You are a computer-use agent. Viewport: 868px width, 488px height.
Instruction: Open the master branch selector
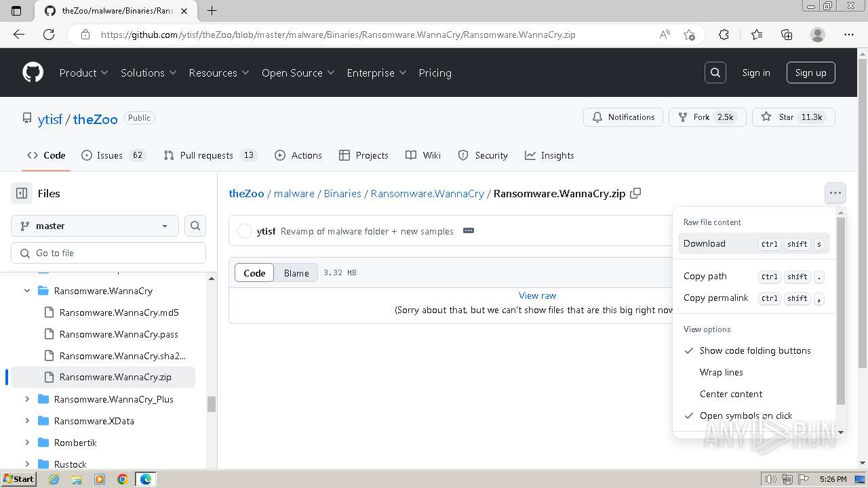point(95,226)
